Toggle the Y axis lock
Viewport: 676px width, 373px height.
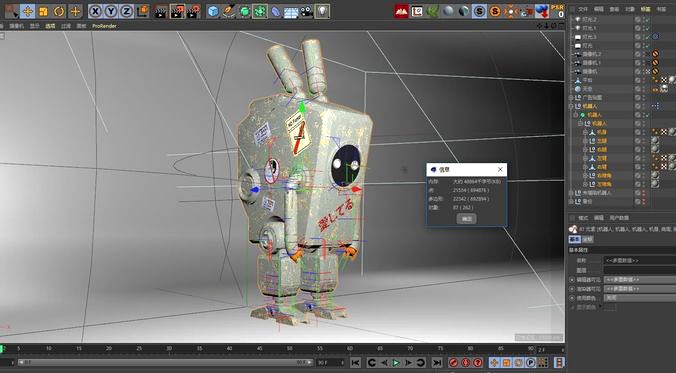(x=111, y=11)
